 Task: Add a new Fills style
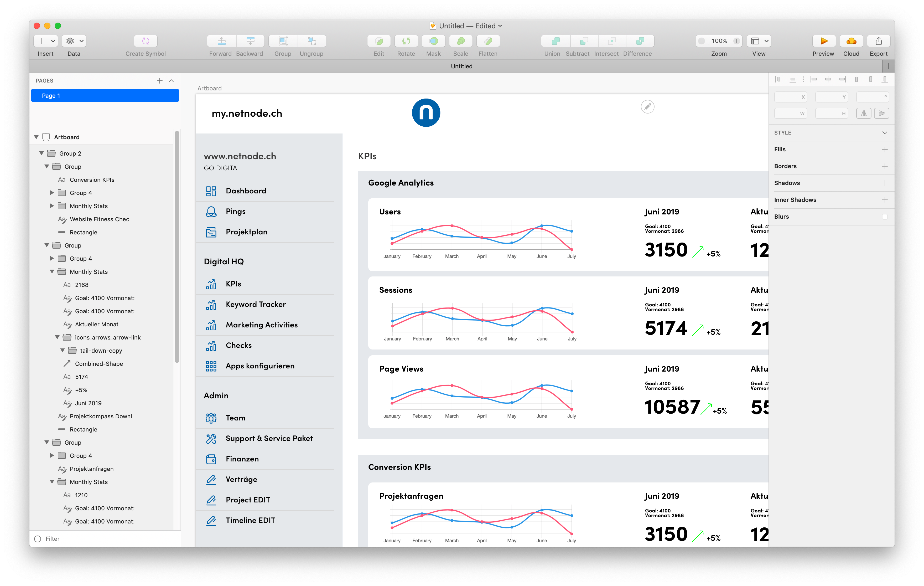885,149
